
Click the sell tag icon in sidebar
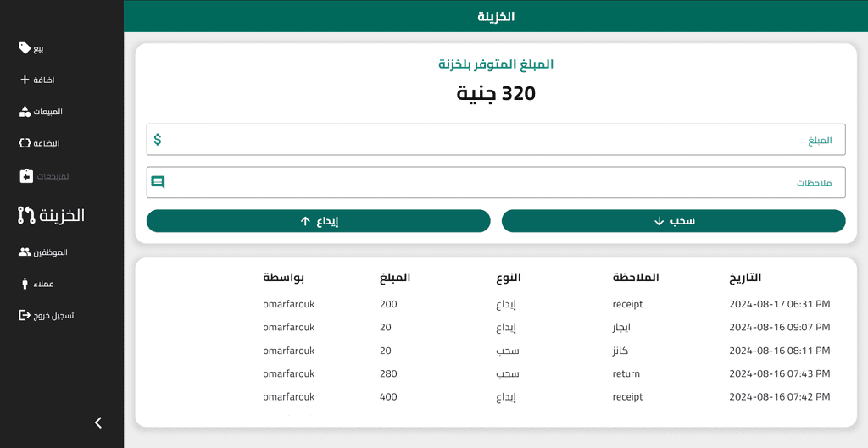pyautogui.click(x=25, y=48)
